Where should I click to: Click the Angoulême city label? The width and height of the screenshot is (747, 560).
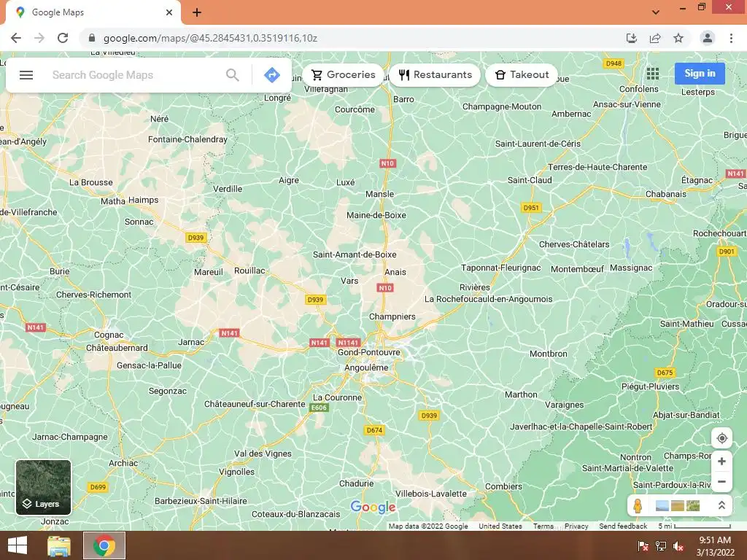tap(366, 367)
